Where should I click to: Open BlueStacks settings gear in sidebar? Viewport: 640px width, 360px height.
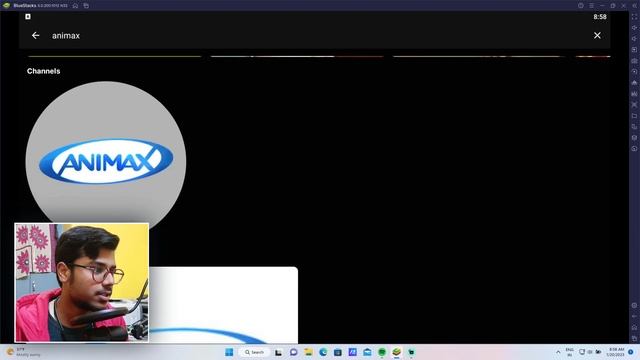[x=634, y=305]
